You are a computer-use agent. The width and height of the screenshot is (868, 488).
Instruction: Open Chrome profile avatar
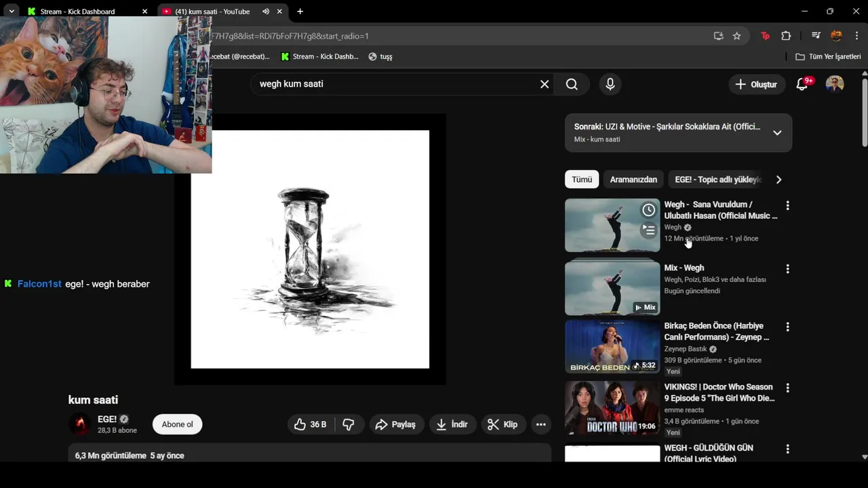tap(837, 36)
